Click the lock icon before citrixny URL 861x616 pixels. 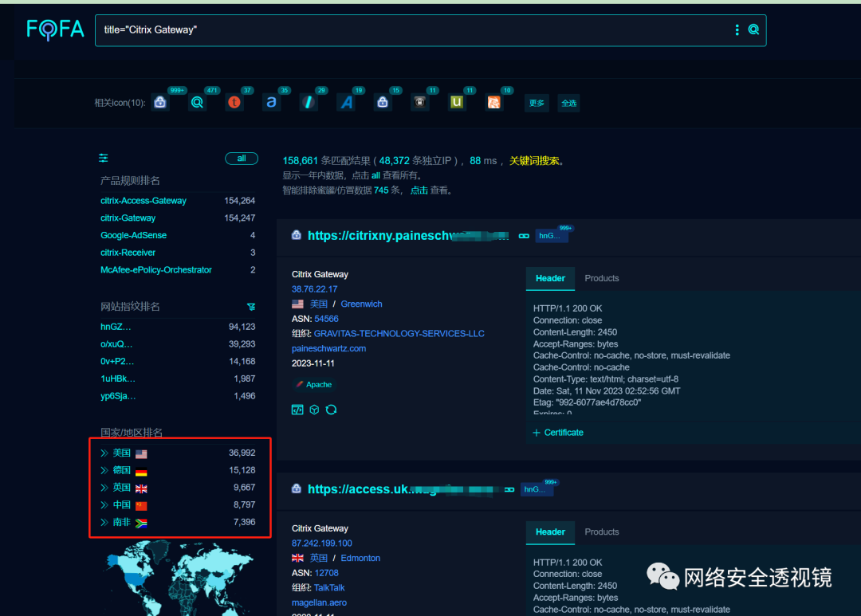click(x=297, y=235)
